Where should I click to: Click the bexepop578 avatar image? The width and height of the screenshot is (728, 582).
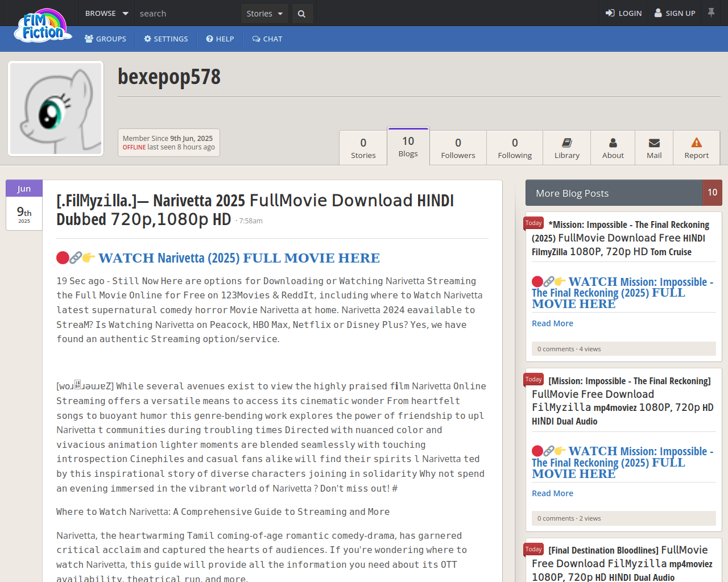(x=56, y=109)
